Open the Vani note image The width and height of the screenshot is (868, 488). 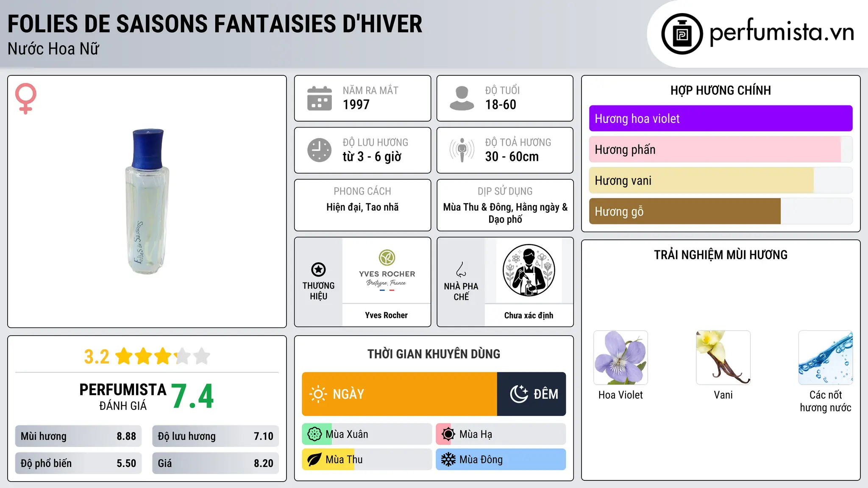pyautogui.click(x=723, y=358)
